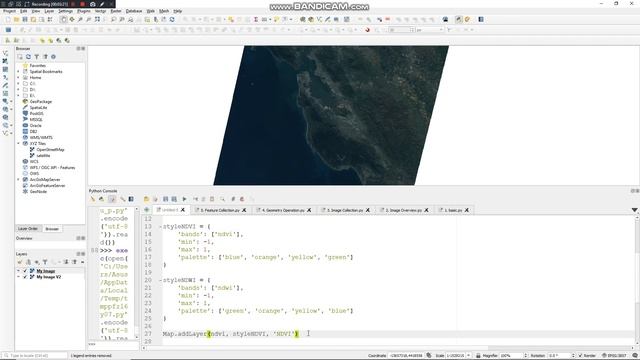Screen dimensions: 640x360
Task: Filter legend in Layers panel
Action: [x=45, y=262]
